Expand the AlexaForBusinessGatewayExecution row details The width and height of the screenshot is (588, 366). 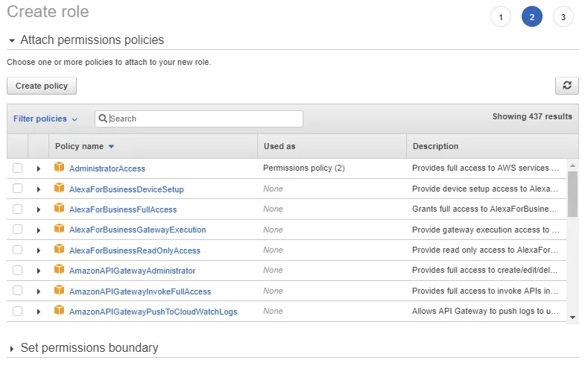(x=38, y=230)
